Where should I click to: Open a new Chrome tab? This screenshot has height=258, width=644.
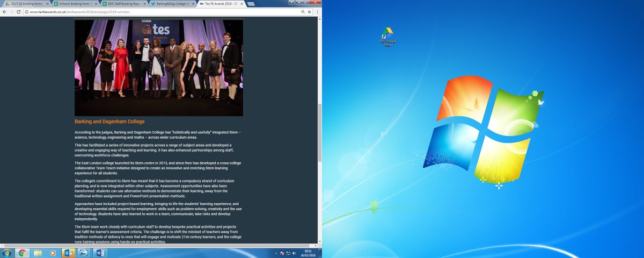pyautogui.click(x=251, y=4)
